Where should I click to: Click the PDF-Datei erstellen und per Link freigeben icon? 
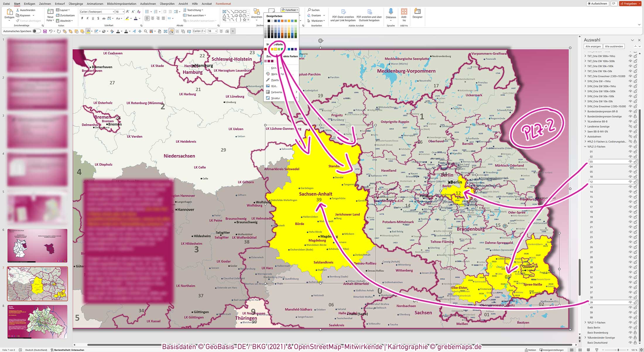(x=343, y=12)
